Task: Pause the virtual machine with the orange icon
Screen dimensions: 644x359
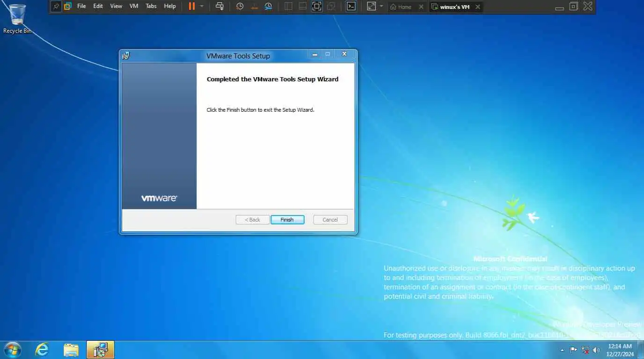Action: (x=192, y=7)
